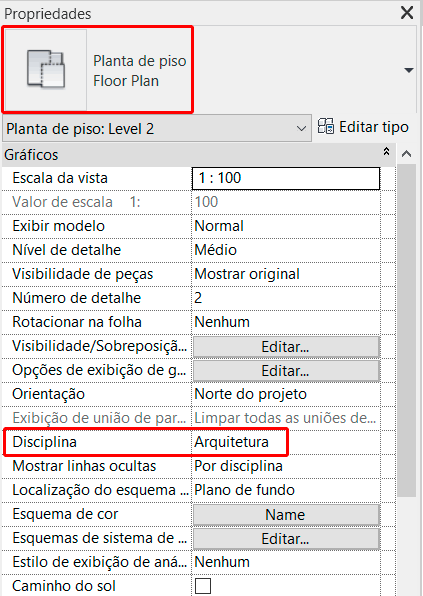Click the Disciplina property label

click(44, 442)
